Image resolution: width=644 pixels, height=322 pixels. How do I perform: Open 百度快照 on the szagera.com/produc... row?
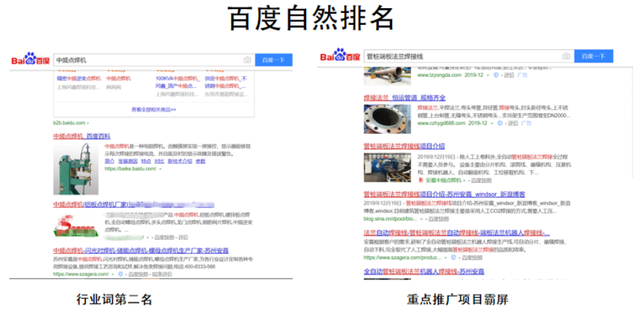click(472, 257)
